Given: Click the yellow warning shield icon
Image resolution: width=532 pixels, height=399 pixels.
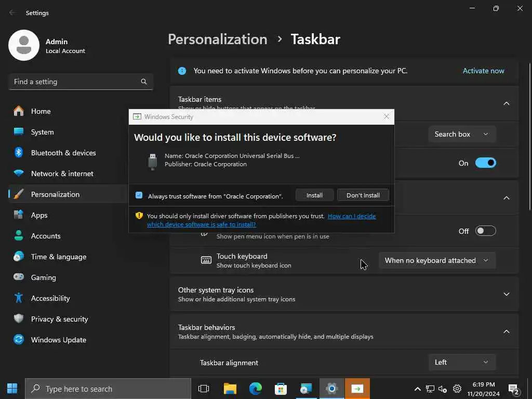Looking at the screenshot, I should tap(139, 216).
